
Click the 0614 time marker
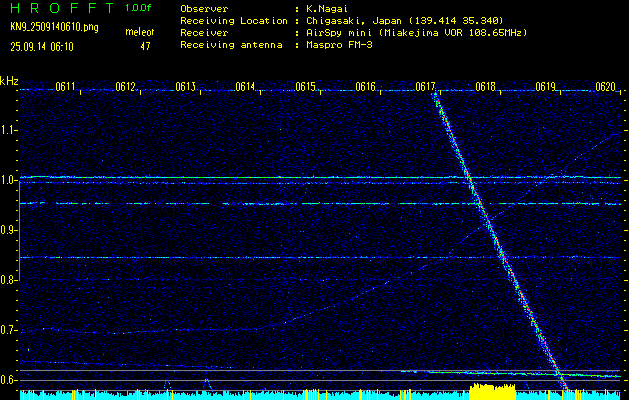click(x=245, y=86)
